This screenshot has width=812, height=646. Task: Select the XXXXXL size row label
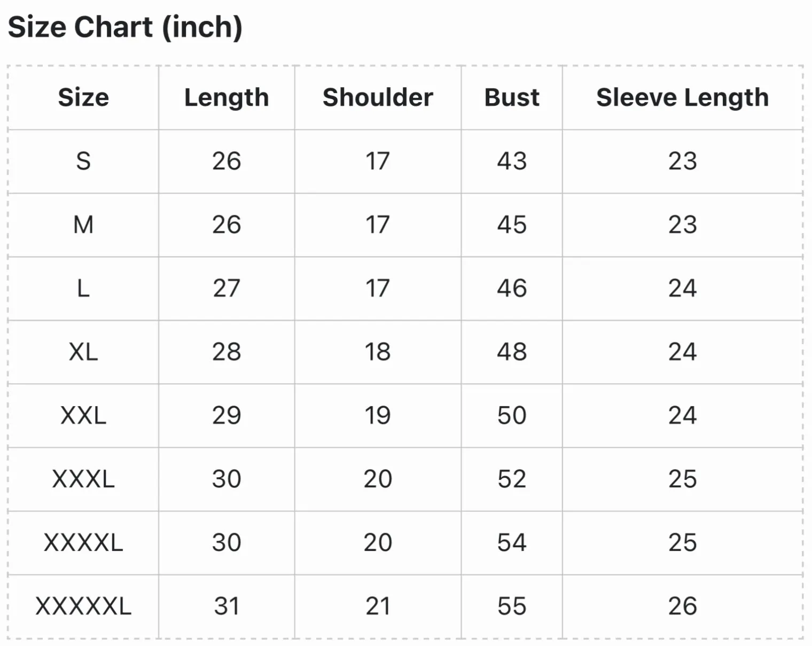[83, 606]
